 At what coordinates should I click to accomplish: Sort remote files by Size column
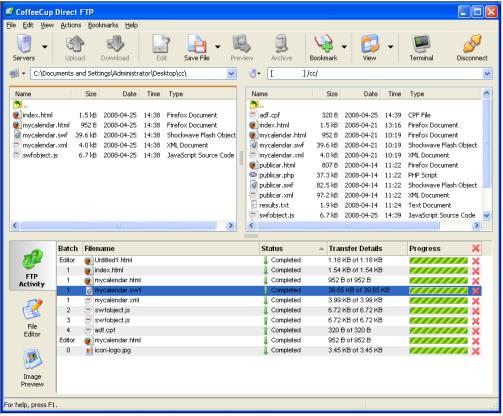tap(327, 94)
